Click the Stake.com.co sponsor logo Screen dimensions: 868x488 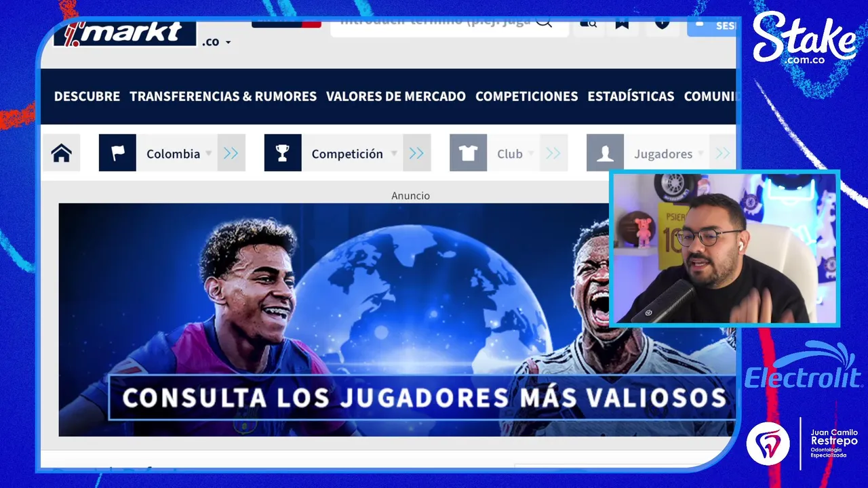(804, 39)
